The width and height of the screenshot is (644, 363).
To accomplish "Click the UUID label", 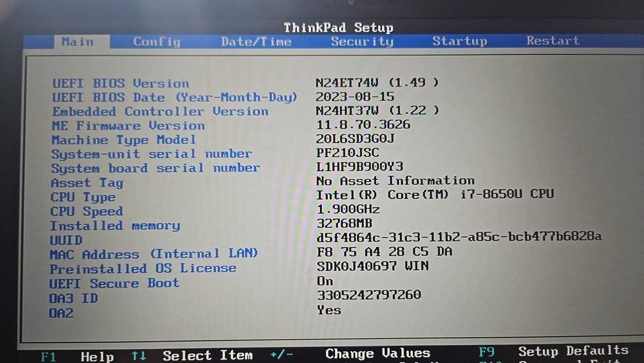I will click(66, 240).
